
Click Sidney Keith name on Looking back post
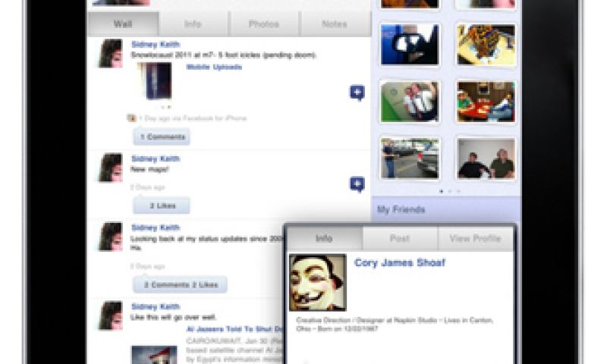(x=156, y=227)
